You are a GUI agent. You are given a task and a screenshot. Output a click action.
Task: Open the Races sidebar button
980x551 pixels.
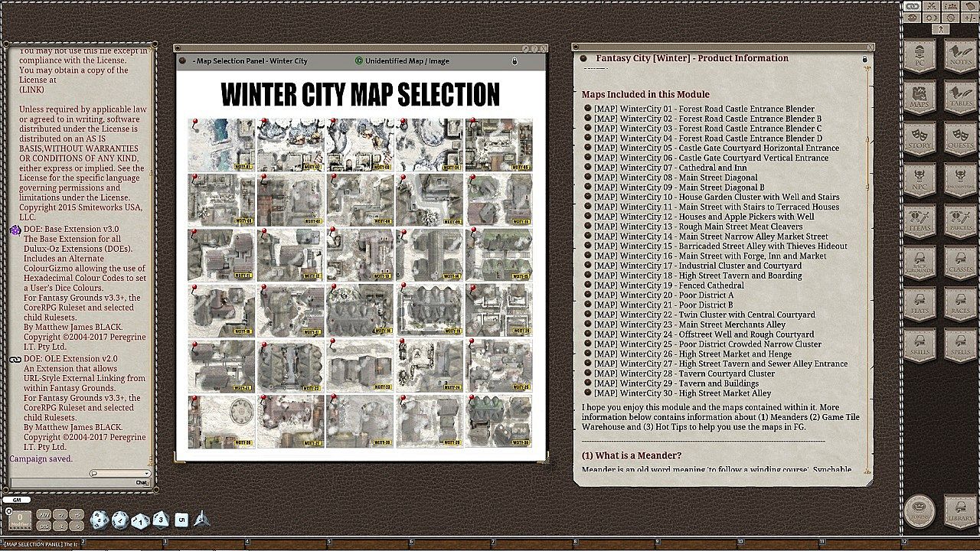coord(959,305)
